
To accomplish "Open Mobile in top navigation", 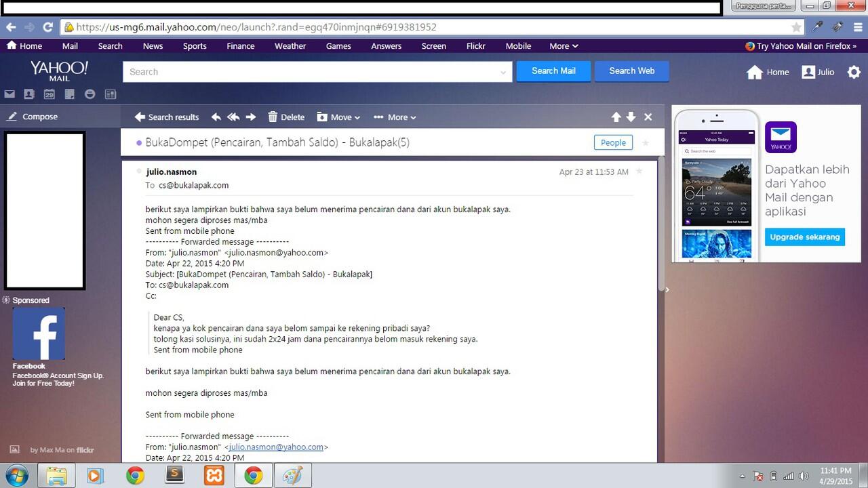I will (518, 46).
